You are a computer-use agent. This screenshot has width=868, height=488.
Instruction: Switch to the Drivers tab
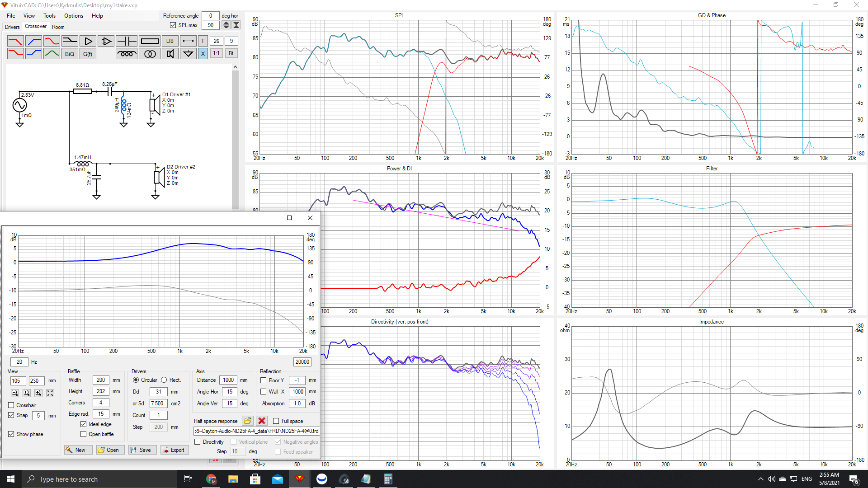[x=12, y=27]
